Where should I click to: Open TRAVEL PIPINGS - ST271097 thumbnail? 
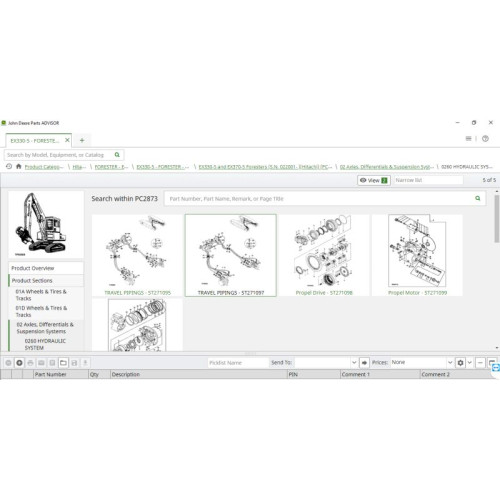click(231, 255)
